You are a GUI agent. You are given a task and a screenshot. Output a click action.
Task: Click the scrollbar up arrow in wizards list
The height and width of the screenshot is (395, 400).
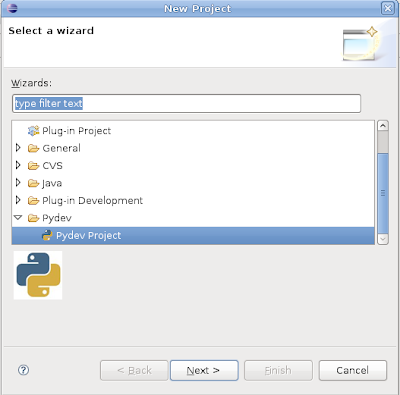(x=383, y=126)
